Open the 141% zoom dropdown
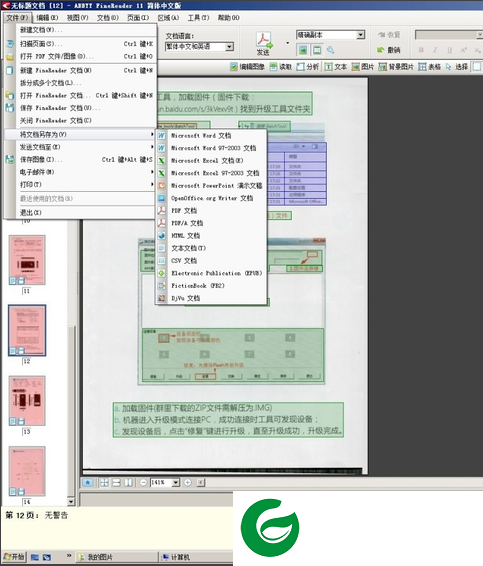Viewport: 483px width, 566px height. click(x=175, y=483)
